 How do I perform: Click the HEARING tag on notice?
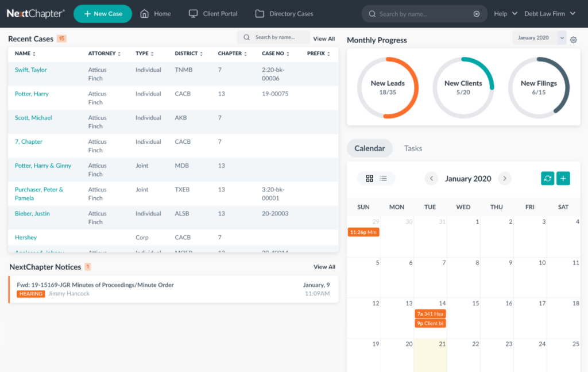click(x=31, y=294)
